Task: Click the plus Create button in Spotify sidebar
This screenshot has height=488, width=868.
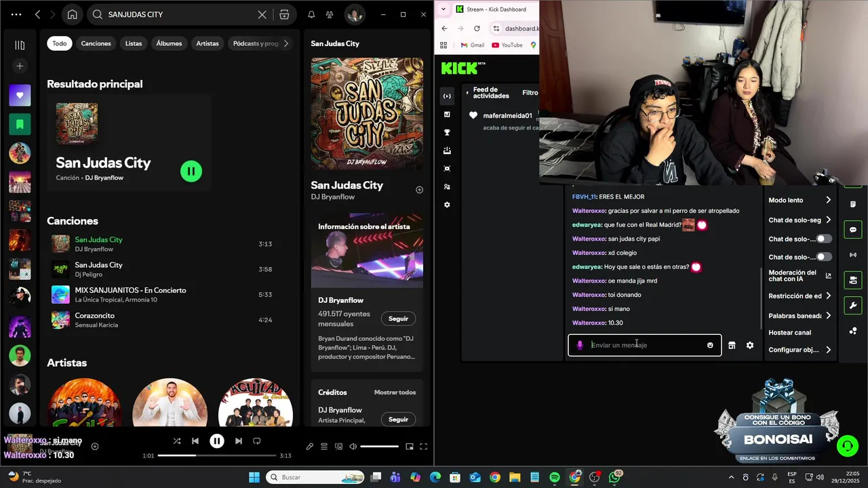Action: click(x=20, y=66)
